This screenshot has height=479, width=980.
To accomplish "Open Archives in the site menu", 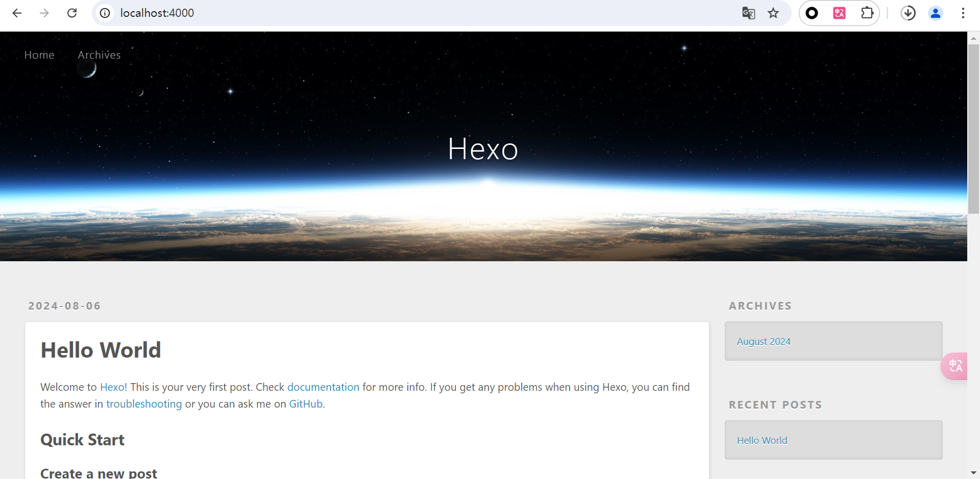I will click(x=99, y=55).
